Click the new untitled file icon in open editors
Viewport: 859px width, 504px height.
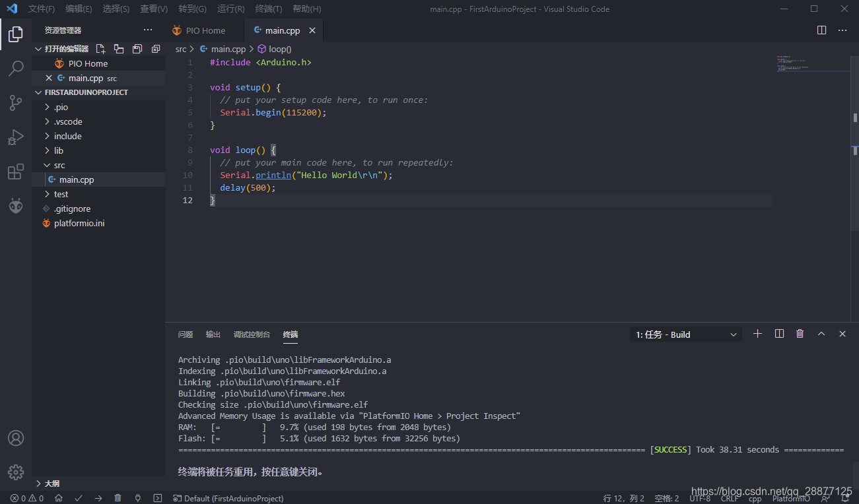coord(100,49)
